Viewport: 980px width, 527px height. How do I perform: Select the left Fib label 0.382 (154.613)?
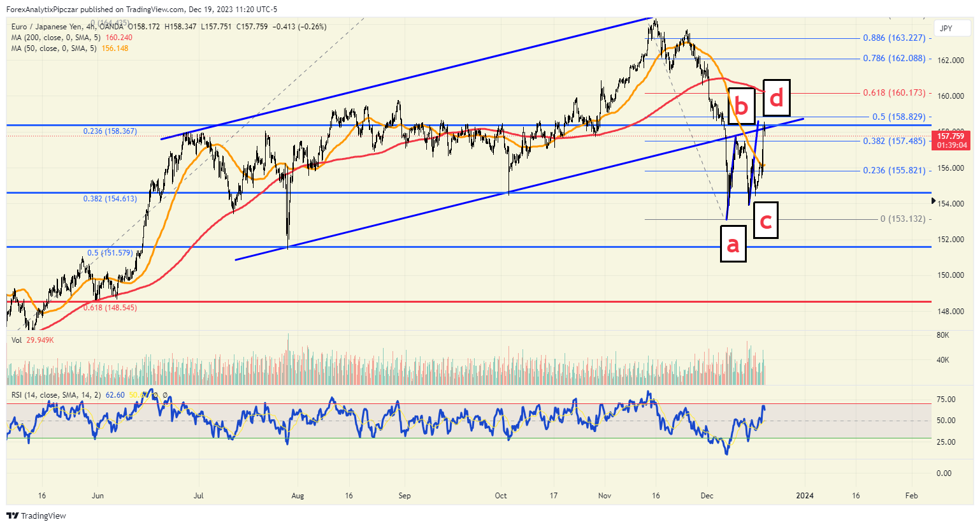pos(110,199)
